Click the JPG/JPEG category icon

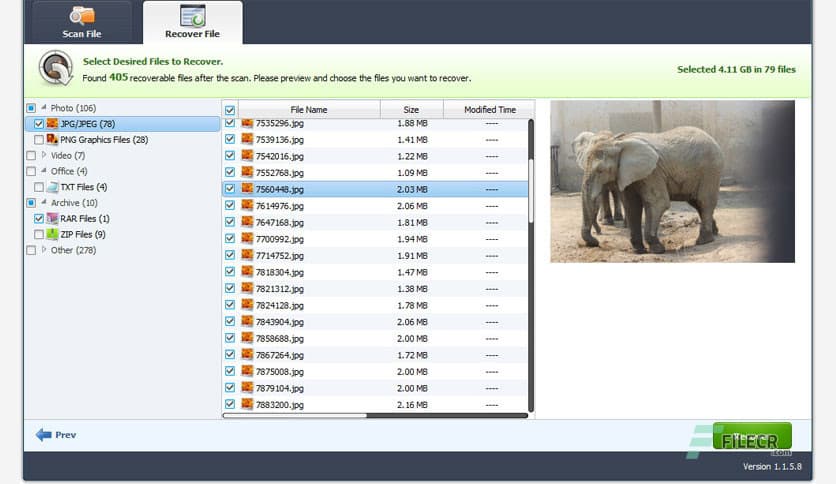click(52, 124)
